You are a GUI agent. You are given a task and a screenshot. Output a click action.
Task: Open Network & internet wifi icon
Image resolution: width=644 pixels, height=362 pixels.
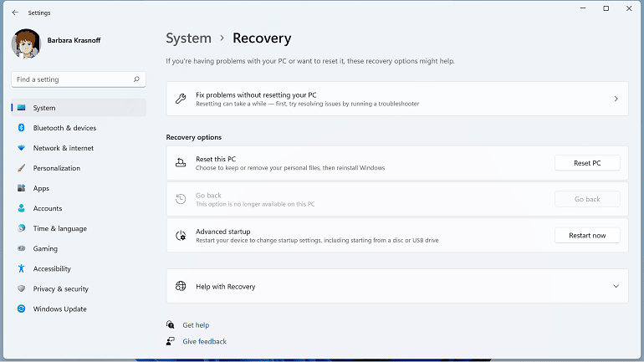tap(22, 148)
